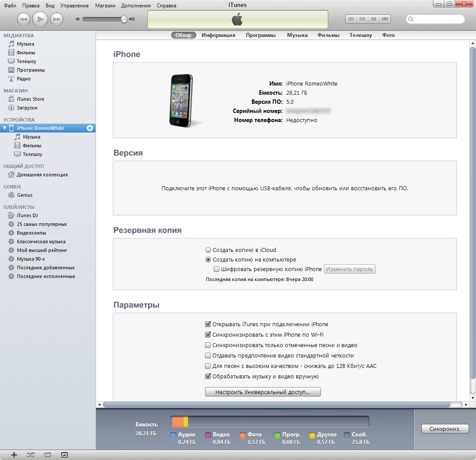This screenshot has width=476, height=460.
Task: Enable Шифровать резервную копию iPhone
Action: click(x=216, y=269)
